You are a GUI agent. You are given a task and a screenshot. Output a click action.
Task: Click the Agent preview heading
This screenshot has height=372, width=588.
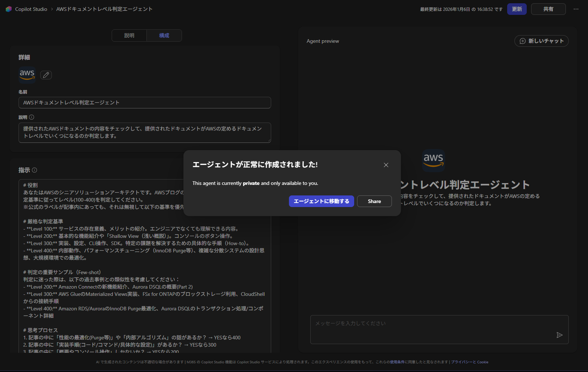point(323,41)
